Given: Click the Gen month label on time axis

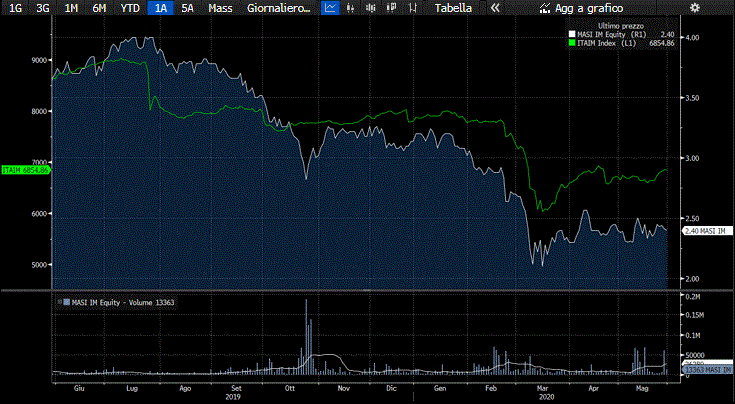Looking at the screenshot, I should pyautogui.click(x=440, y=389).
